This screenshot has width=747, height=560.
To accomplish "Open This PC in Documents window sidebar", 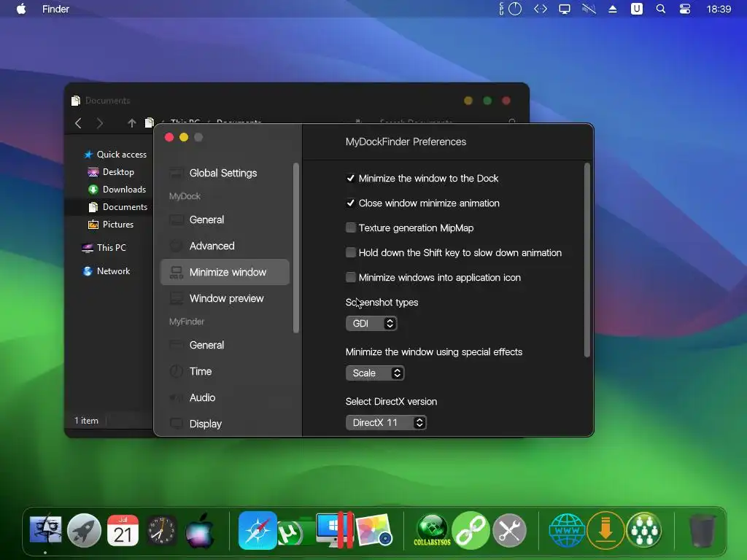I will (x=104, y=248).
